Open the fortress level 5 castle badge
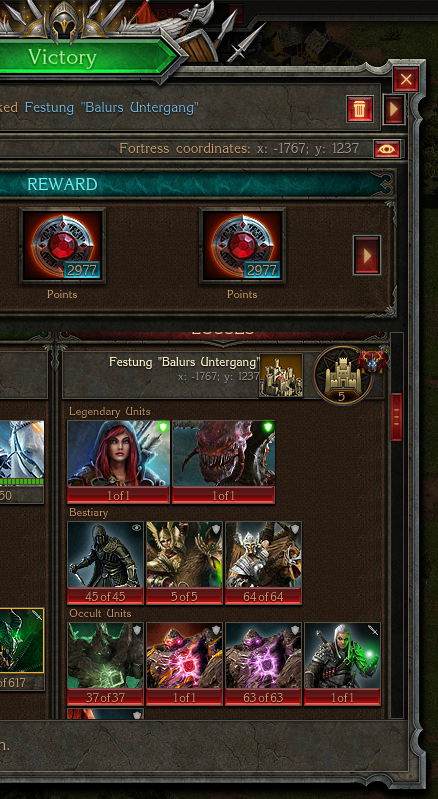The height and width of the screenshot is (799, 438). pos(343,375)
